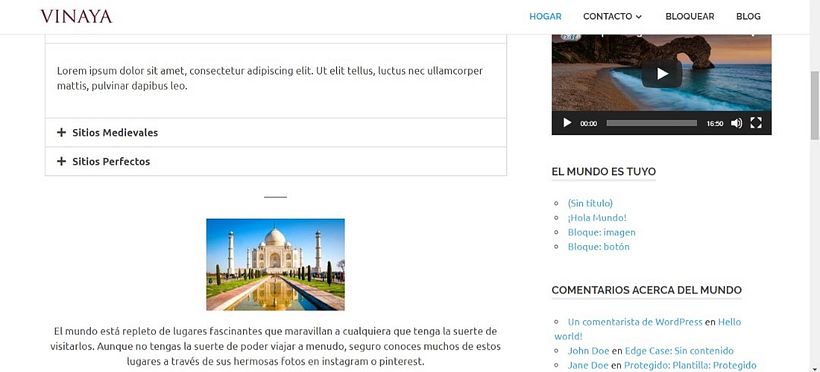The height and width of the screenshot is (372, 820).
Task: Open the ¡Hola Mundo! post link
Action: click(x=597, y=218)
